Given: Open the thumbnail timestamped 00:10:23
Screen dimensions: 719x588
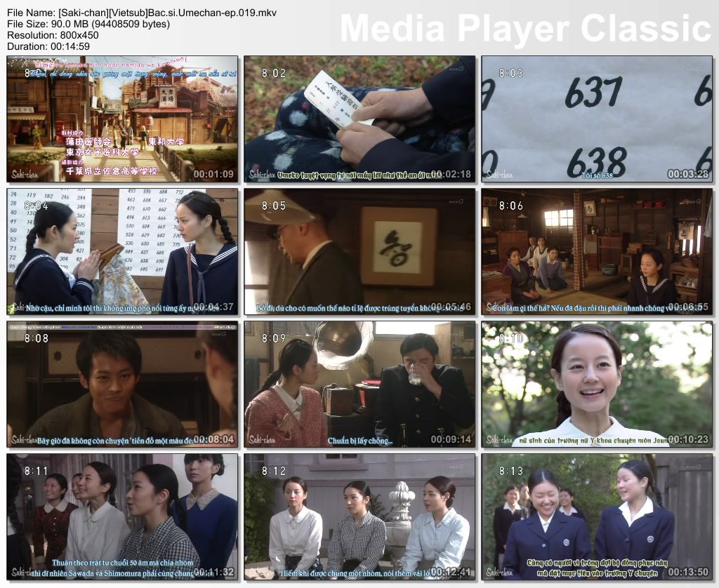Looking at the screenshot, I should pos(597,384).
